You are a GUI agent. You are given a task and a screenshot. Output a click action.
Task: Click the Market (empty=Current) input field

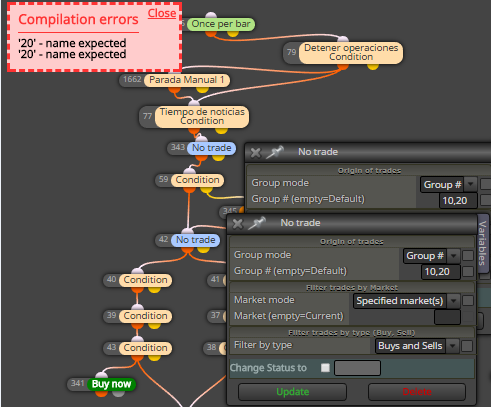pos(447,317)
